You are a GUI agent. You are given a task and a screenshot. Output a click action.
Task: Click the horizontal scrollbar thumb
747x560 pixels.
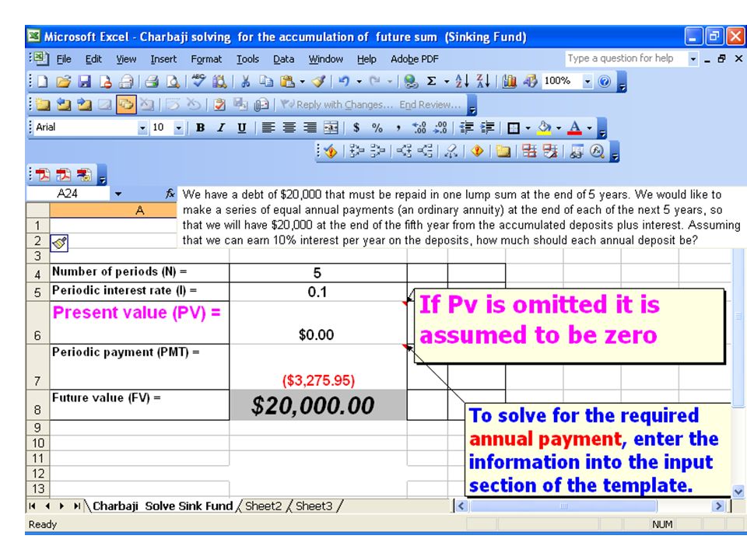563,506
